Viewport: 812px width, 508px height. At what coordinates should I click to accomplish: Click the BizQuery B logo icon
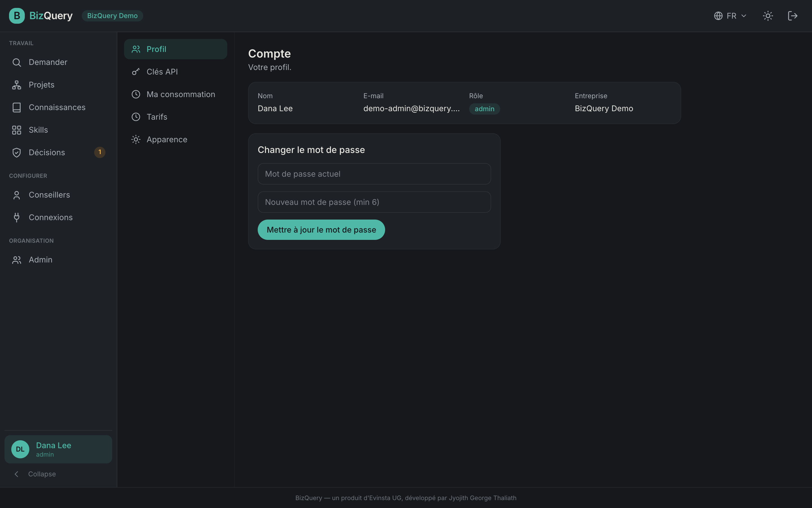(x=17, y=16)
